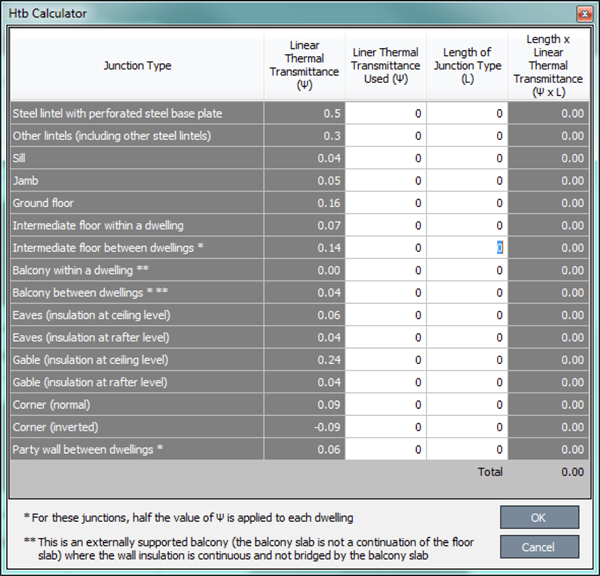600x576 pixels.
Task: Edit Length for Gable insulation at ceiling level
Action: 467,360
